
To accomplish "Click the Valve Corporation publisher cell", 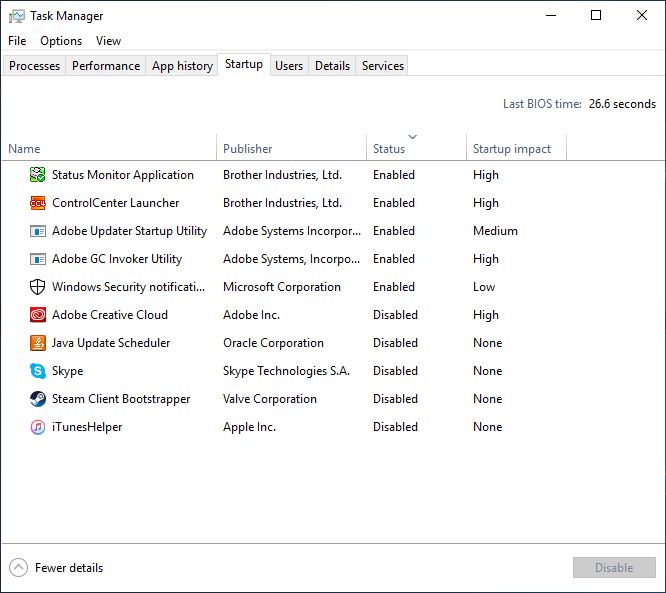I will (x=270, y=399).
